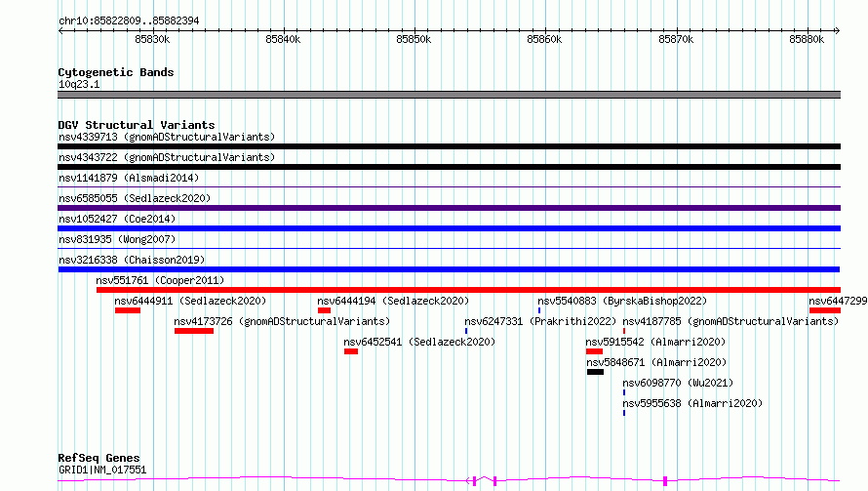
Task: Select the nsv6452541 (Sedlazeck2020) label
Action: click(419, 342)
